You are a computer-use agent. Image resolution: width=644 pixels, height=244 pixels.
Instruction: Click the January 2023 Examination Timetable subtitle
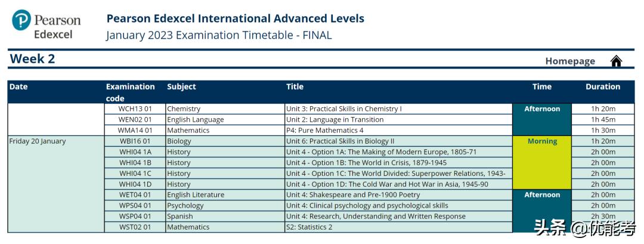219,35
